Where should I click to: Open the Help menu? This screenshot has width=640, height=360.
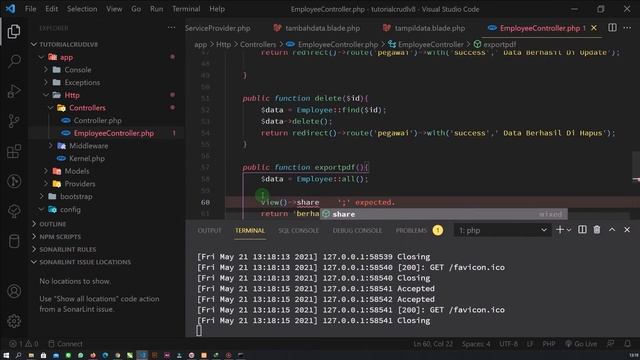(217, 9)
